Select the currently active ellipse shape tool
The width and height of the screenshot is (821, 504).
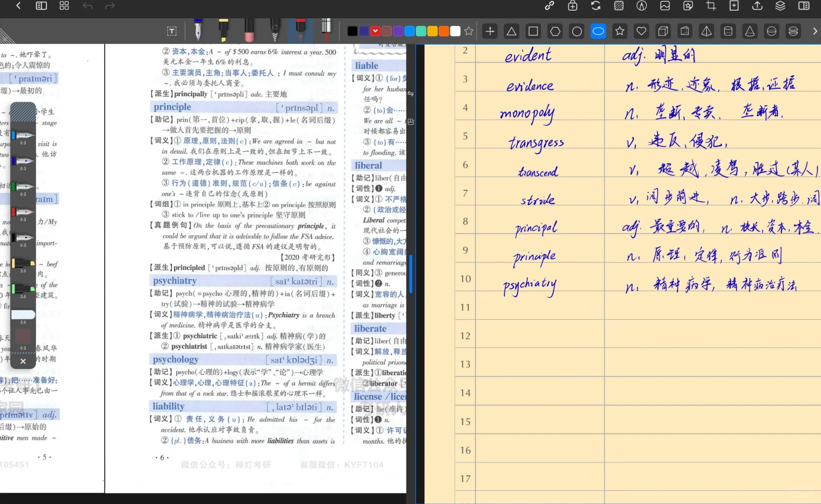(598, 31)
